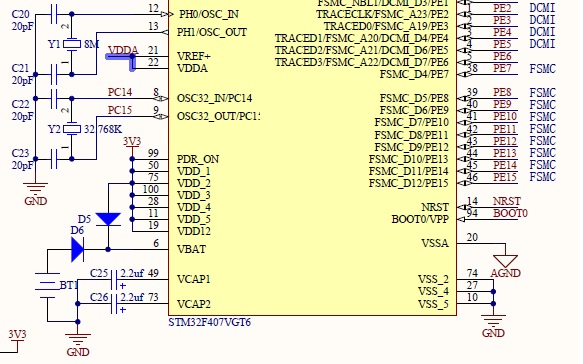This screenshot has width=583, height=364.
Task: Click the PE15 net label
Action: pyautogui.click(x=505, y=177)
